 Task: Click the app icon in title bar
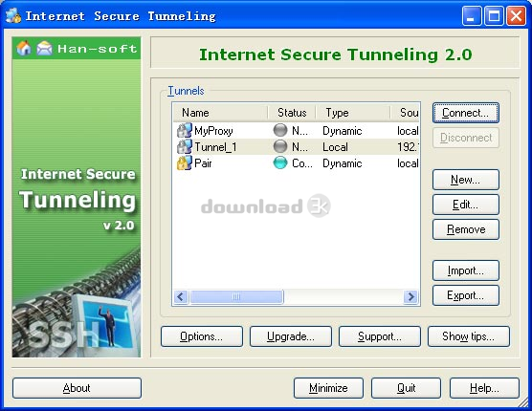[x=13, y=15]
